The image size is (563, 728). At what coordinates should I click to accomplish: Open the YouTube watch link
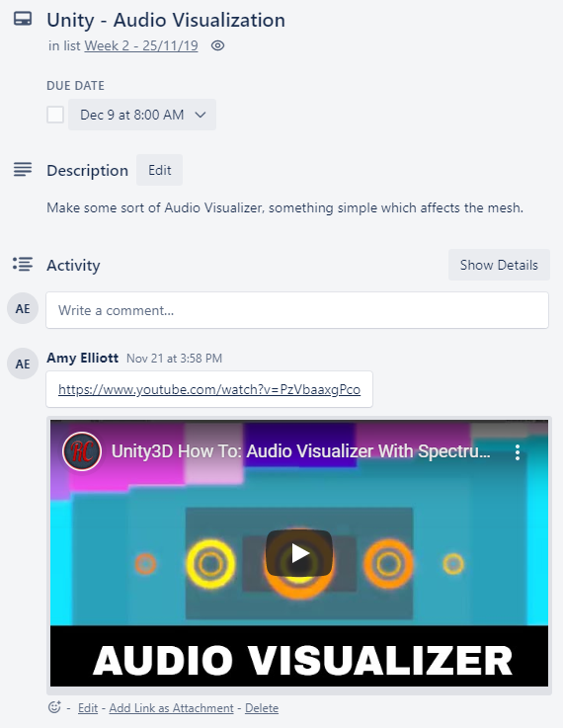click(x=209, y=389)
